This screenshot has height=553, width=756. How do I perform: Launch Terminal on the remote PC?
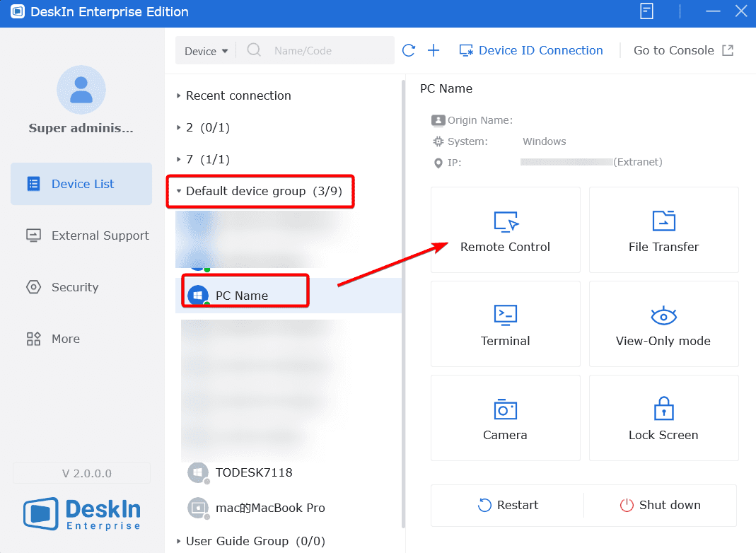pos(505,324)
